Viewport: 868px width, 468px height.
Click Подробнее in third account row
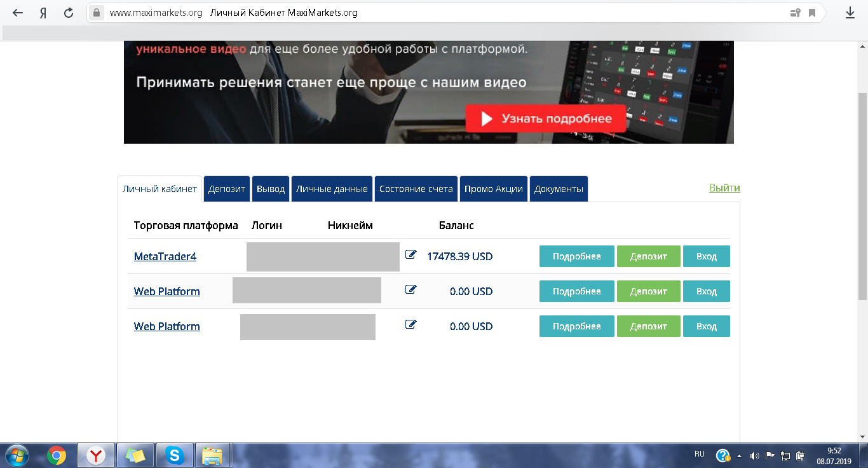click(577, 326)
